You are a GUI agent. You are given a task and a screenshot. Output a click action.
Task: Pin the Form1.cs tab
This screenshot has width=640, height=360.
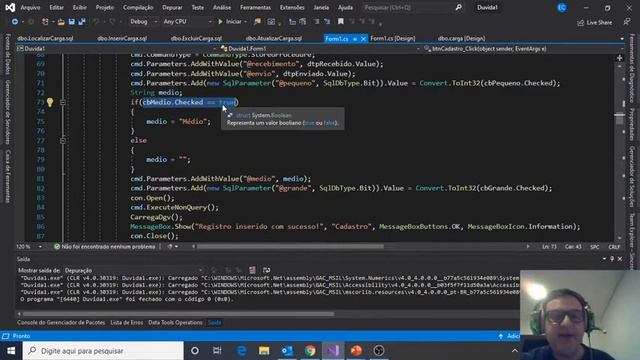click(x=355, y=39)
